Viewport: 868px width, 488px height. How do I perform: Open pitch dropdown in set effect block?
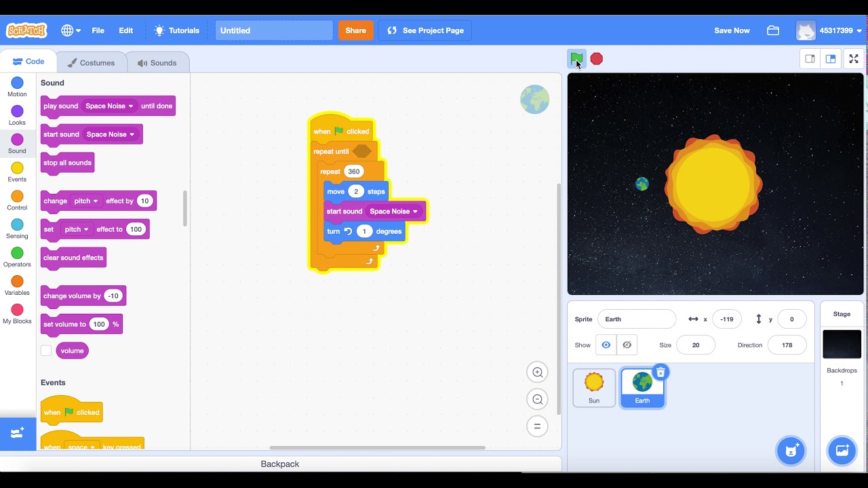tap(76, 229)
